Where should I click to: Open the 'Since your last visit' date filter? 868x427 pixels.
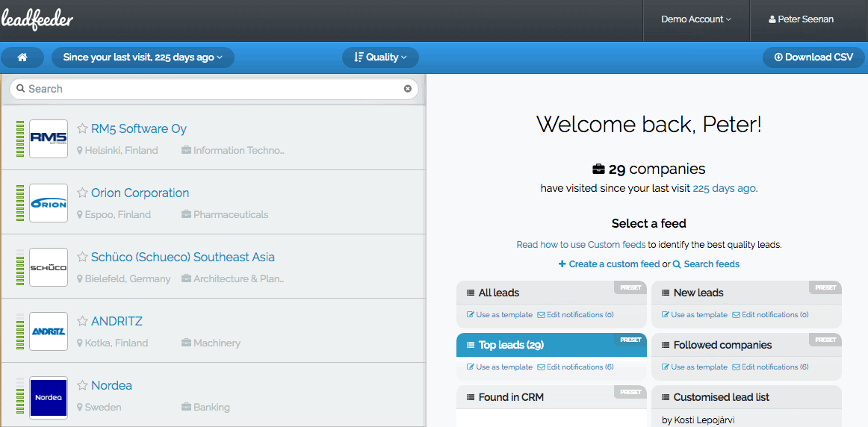tap(143, 57)
